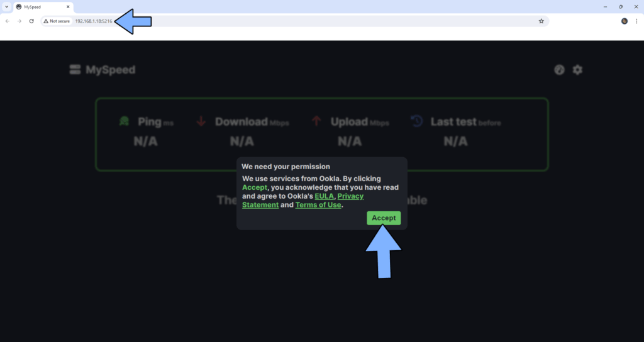Open the Chrome profile avatar
644x342 pixels.
[x=625, y=21]
